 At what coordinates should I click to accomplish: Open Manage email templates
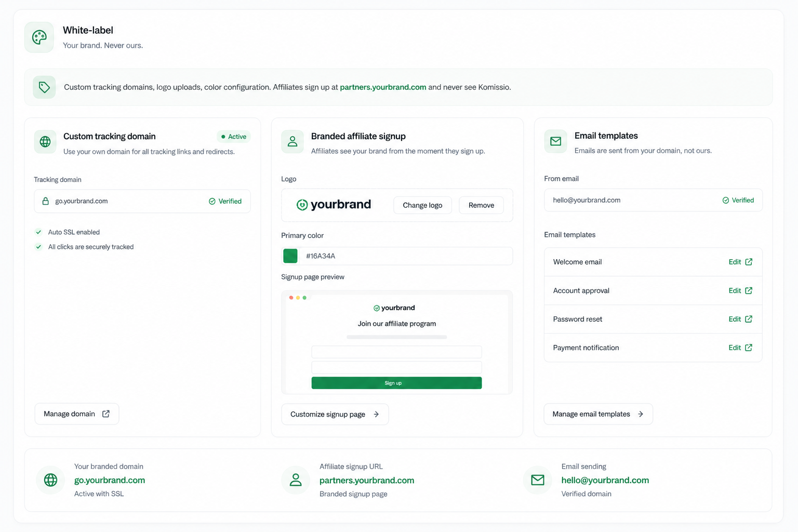pyautogui.click(x=598, y=414)
